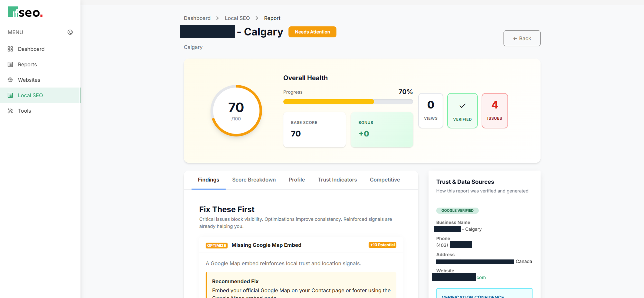Click the Back button
Image resolution: width=644 pixels, height=298 pixels.
click(x=522, y=38)
